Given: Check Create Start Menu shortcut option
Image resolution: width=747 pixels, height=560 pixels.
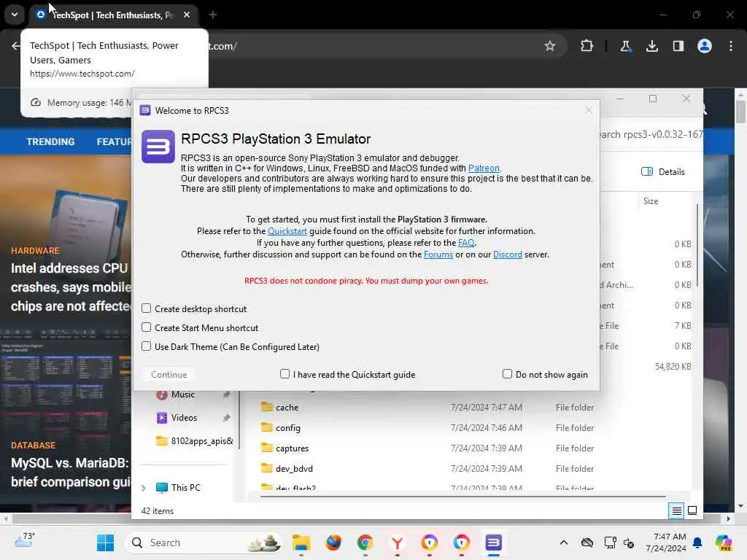Looking at the screenshot, I should click(x=146, y=327).
